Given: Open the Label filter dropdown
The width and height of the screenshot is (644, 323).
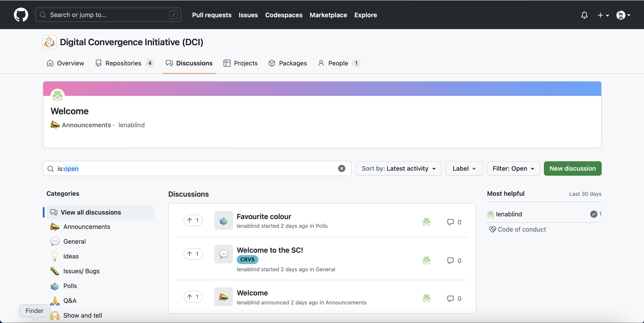Looking at the screenshot, I should pyautogui.click(x=464, y=168).
